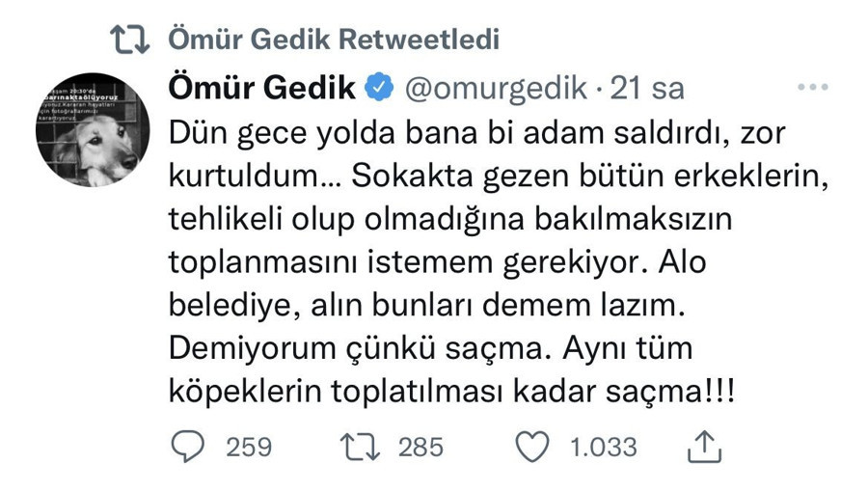Open the share icon menu
Image resolution: width=868 pixels, height=491 pixels.
point(704,446)
